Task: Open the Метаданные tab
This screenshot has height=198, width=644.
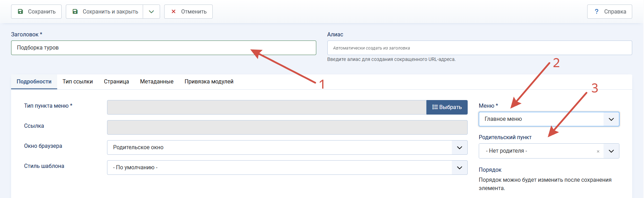Action: click(157, 82)
